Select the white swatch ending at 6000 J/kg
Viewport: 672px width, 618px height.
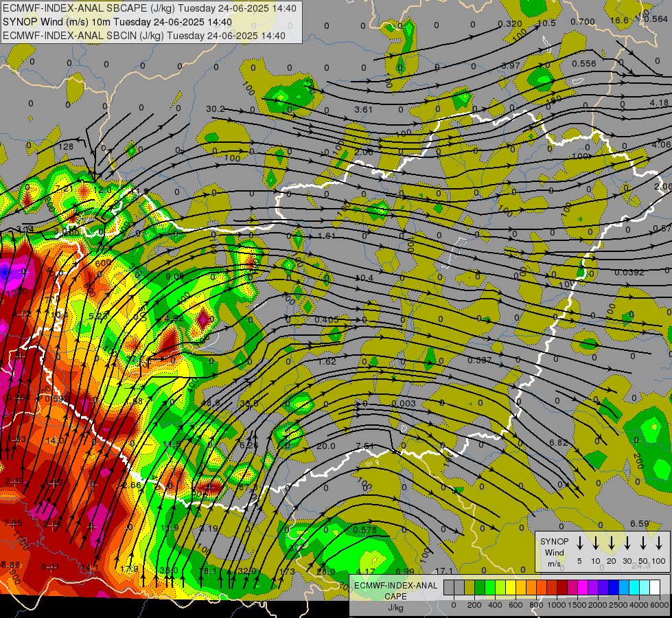coord(655,587)
